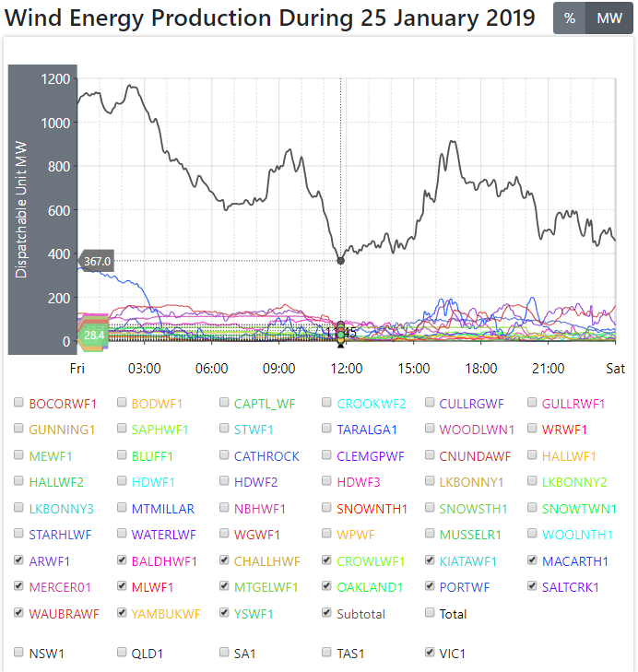The width and height of the screenshot is (638, 672).
Task: Turn on the HDWF2 series checkbox
Action: 225,482
